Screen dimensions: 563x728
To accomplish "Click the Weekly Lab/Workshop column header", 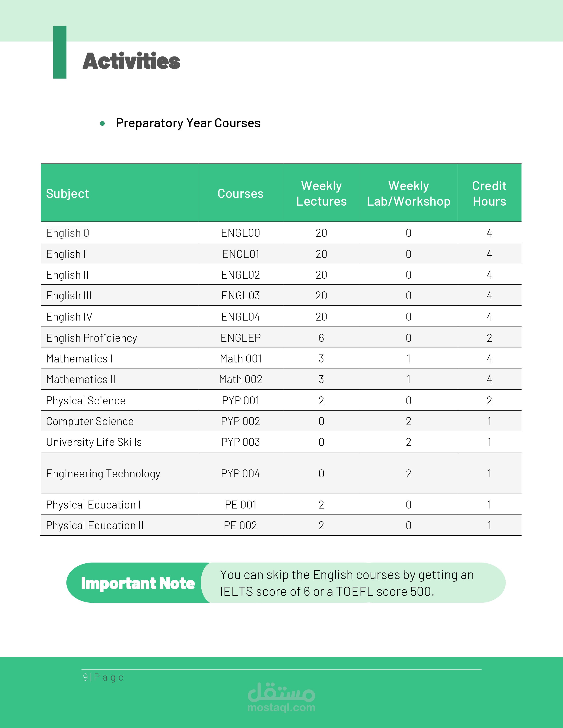I will pyautogui.click(x=409, y=194).
